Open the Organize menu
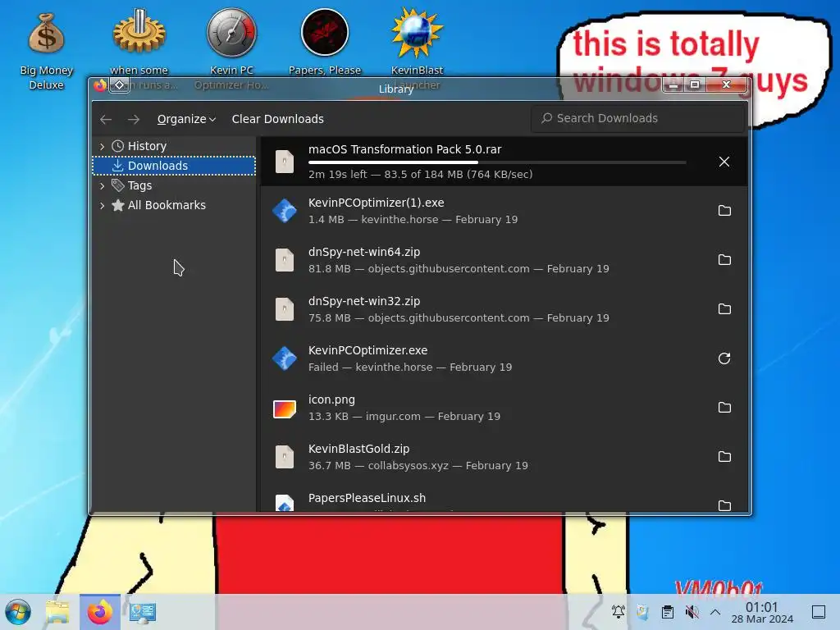Viewport: 840px width, 630px height. click(x=186, y=119)
